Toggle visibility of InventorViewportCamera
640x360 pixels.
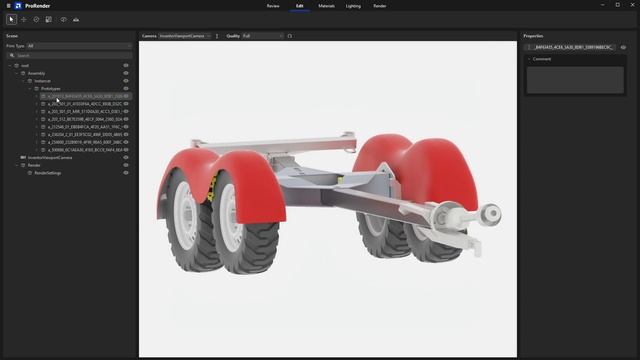click(x=126, y=157)
